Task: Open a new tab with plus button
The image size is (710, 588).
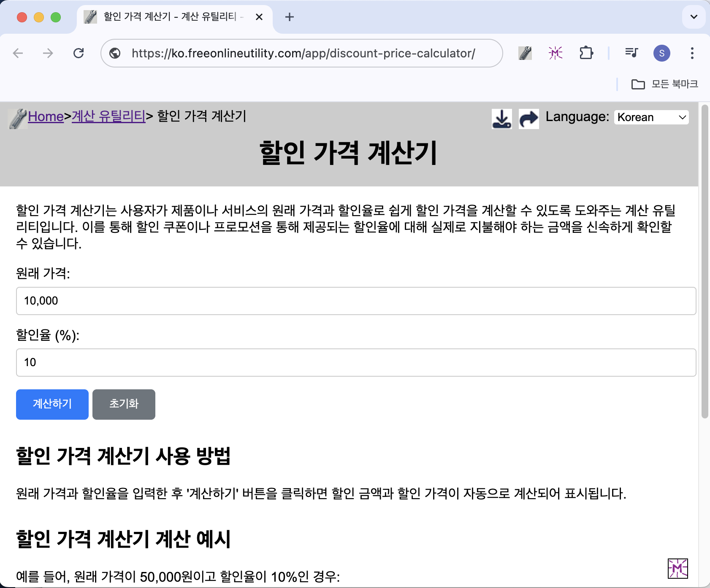Action: (289, 17)
